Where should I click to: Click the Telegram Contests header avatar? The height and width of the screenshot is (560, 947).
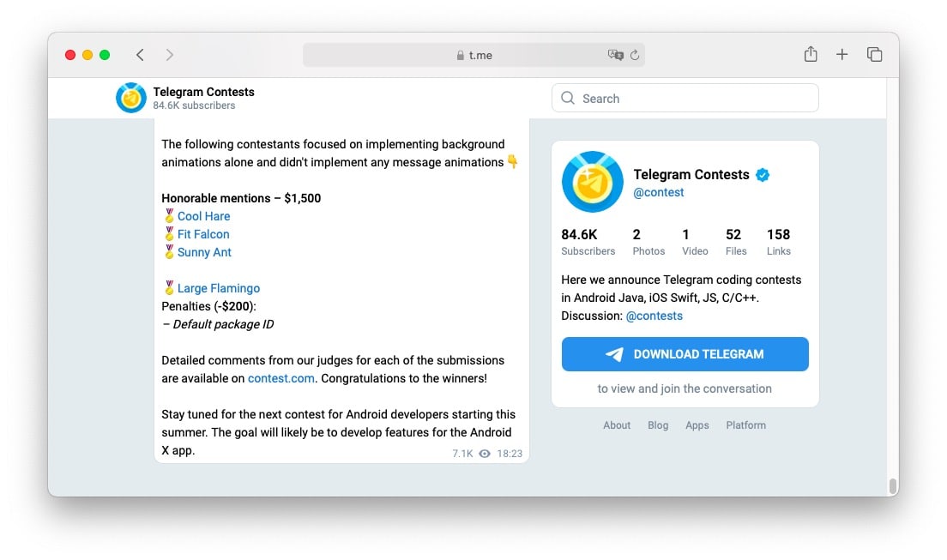(x=131, y=98)
